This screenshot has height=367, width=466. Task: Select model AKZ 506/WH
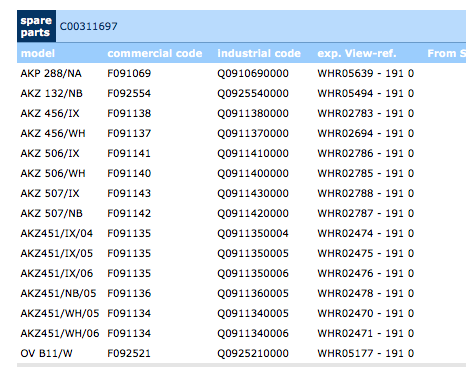[x=53, y=173]
